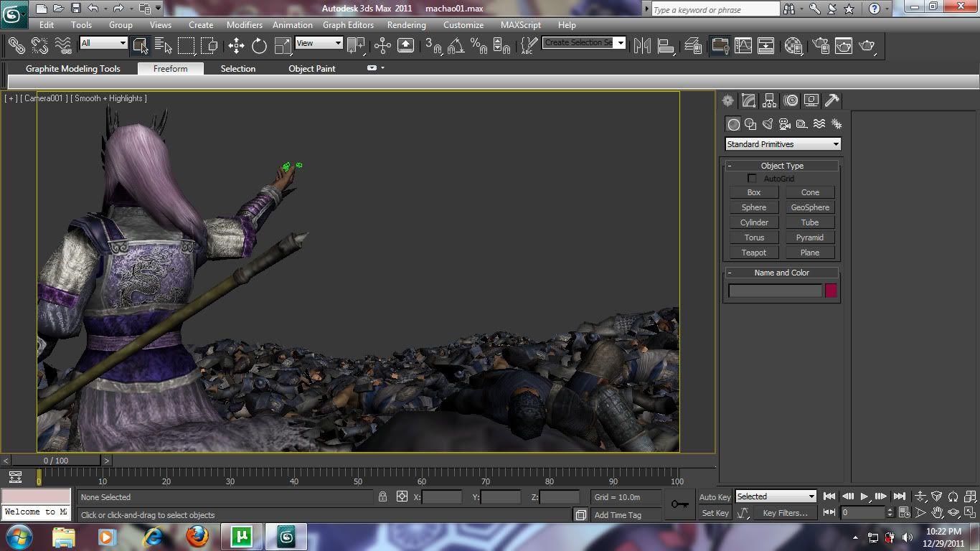Screen dimensions: 980x551
Task: Focus the keyword search field
Action: pyautogui.click(x=715, y=9)
